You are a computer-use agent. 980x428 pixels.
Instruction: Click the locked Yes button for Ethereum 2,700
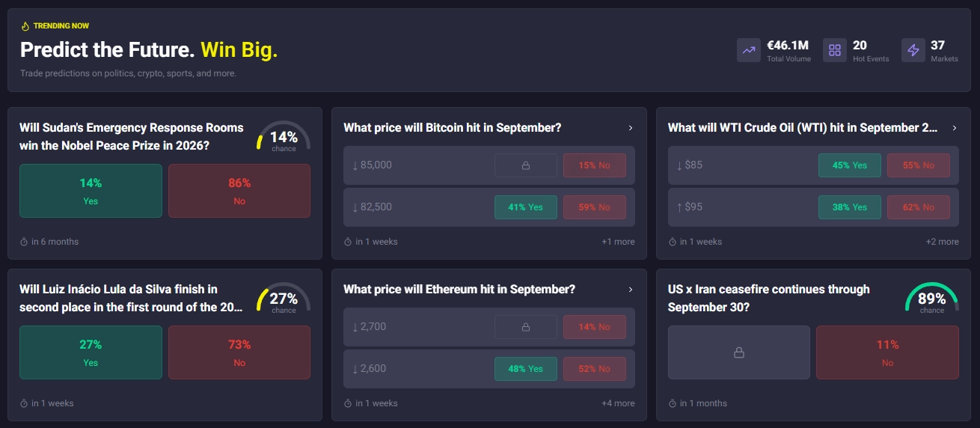526,327
